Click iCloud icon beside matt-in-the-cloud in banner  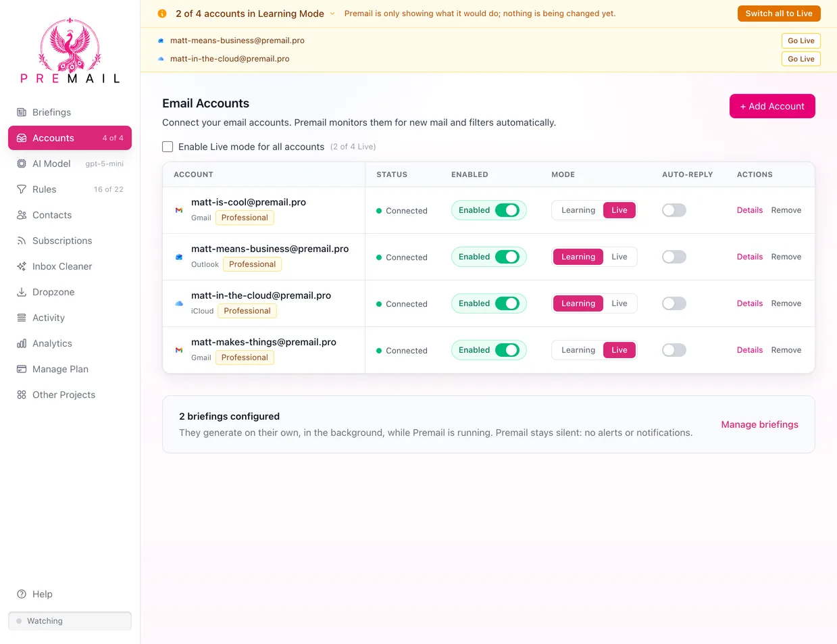(161, 59)
